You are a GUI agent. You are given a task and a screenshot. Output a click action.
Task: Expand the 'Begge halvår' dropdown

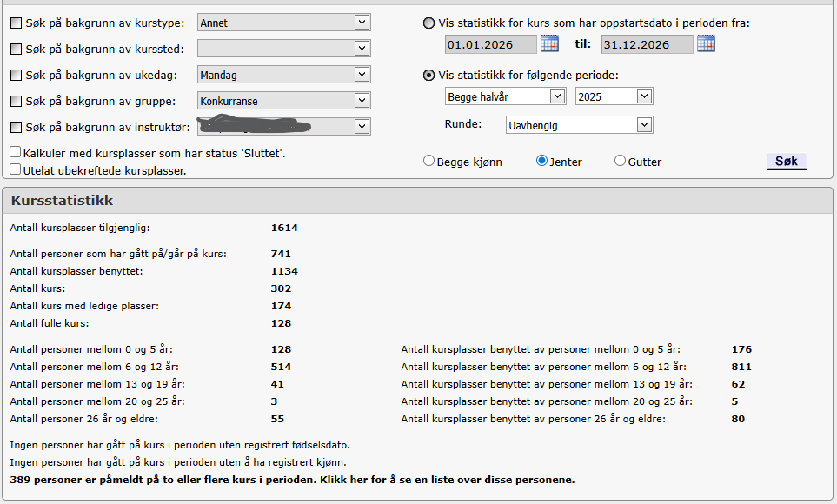[504, 96]
